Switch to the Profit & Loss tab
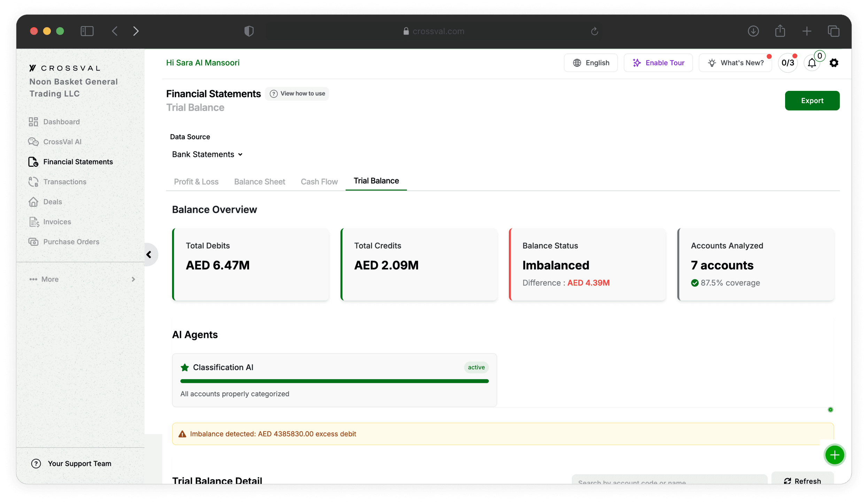The width and height of the screenshot is (868, 502). (196, 182)
